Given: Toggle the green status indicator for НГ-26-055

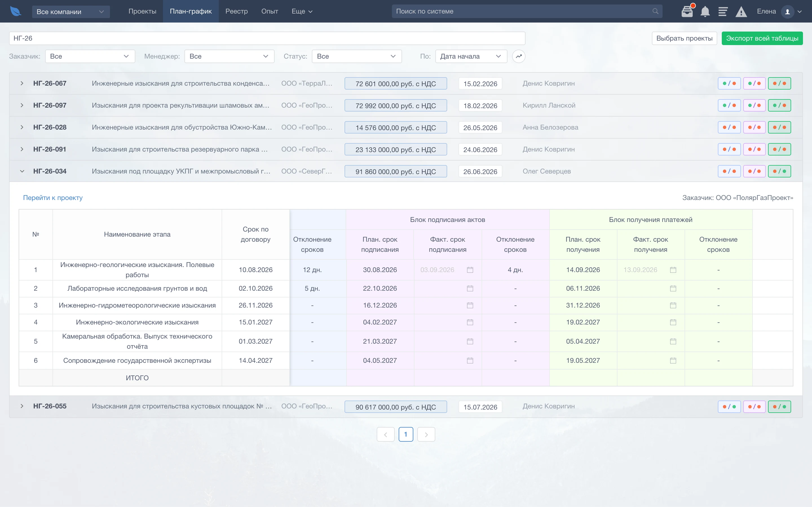Looking at the screenshot, I should tap(780, 407).
